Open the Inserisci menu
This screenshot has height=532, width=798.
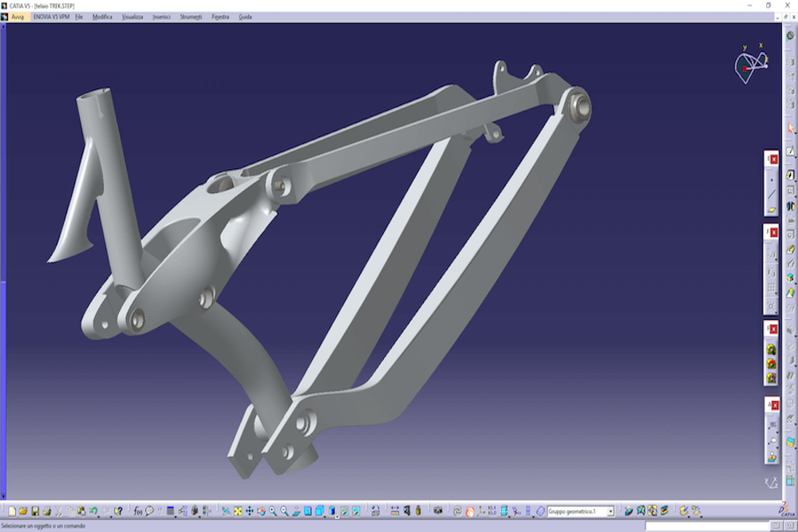162,17
